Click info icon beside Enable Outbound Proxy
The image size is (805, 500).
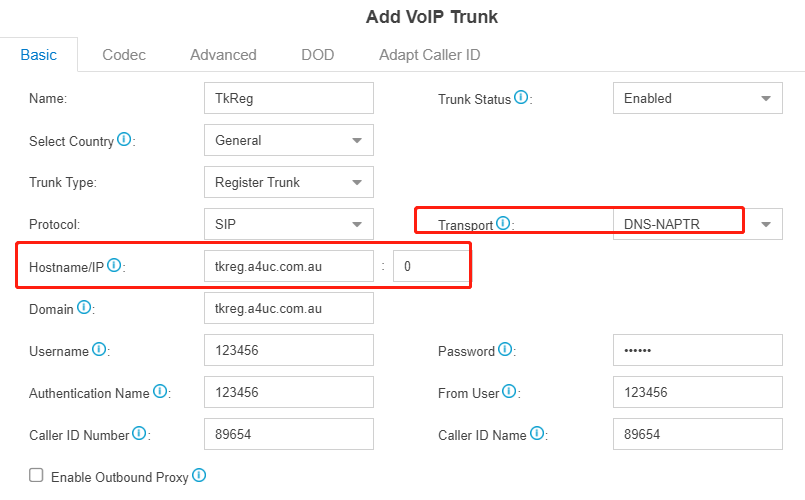[x=199, y=476]
